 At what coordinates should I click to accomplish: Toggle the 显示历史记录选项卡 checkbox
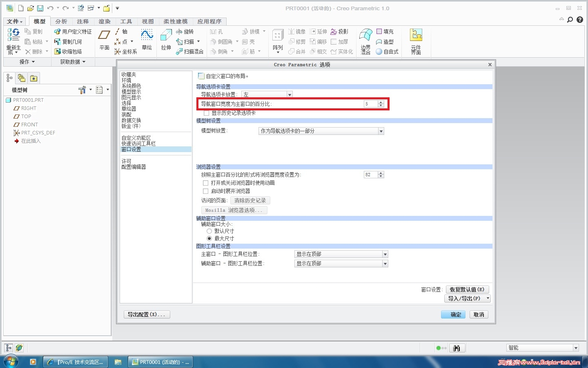[206, 113]
